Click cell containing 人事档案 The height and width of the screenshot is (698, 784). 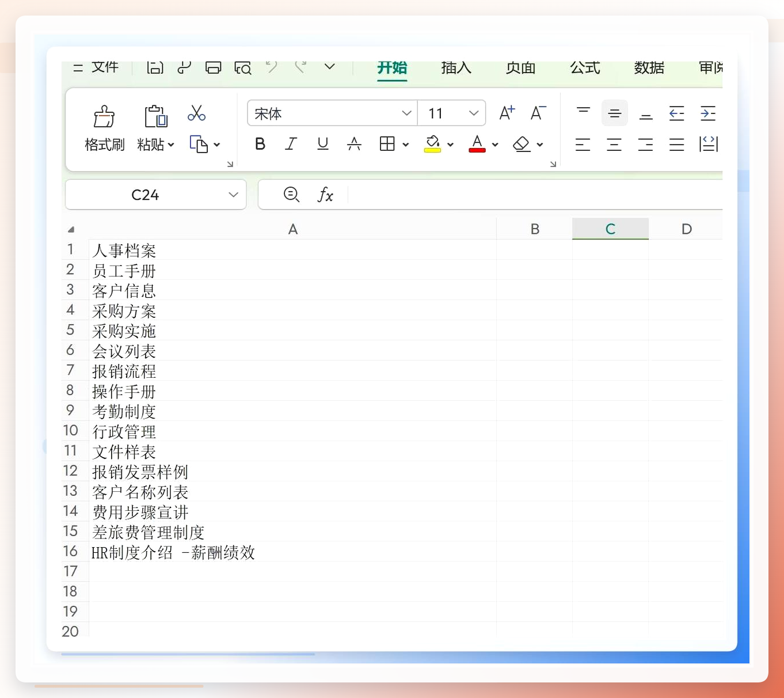(292, 250)
